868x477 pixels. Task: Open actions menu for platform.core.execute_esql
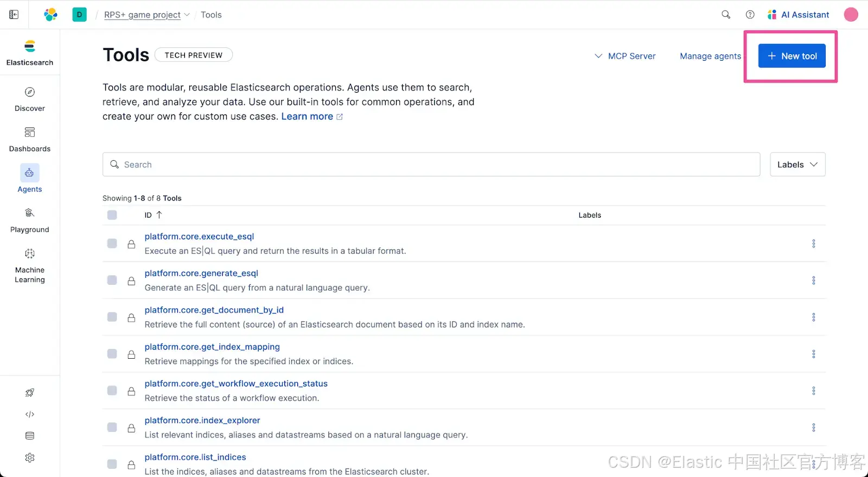coord(813,244)
